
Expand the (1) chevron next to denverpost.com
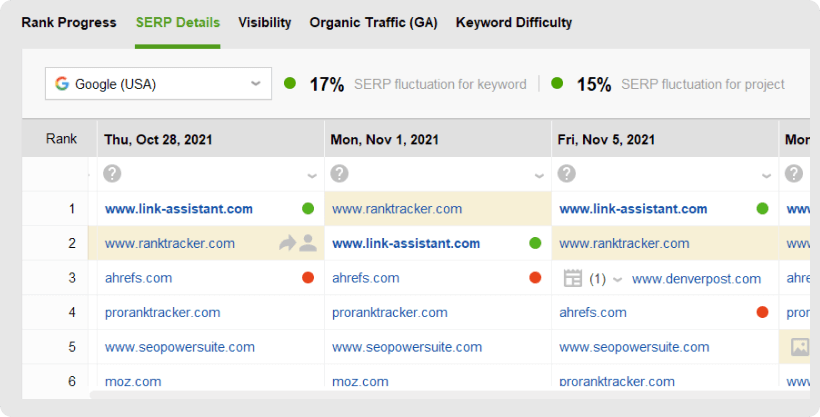pos(617,279)
